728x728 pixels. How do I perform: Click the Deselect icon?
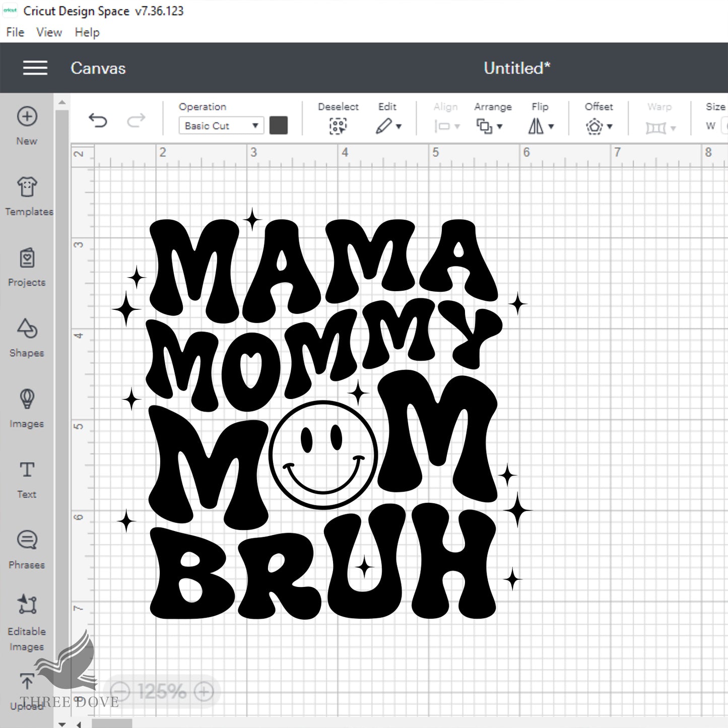coord(338,126)
